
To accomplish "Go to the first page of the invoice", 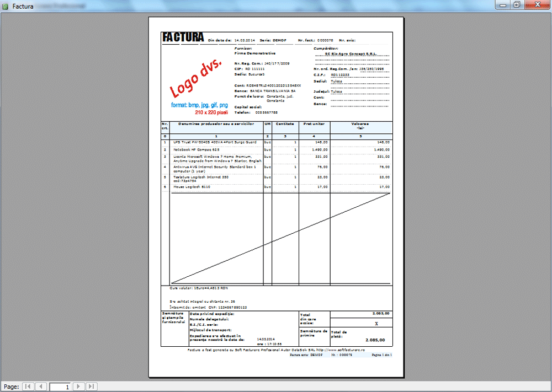I will tap(28, 386).
